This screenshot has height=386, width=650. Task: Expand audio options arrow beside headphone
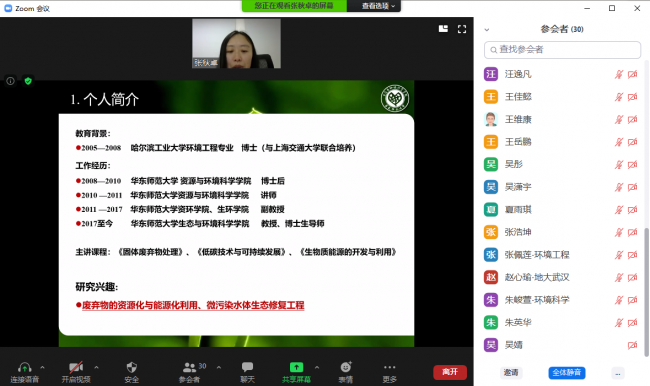[x=42, y=367]
